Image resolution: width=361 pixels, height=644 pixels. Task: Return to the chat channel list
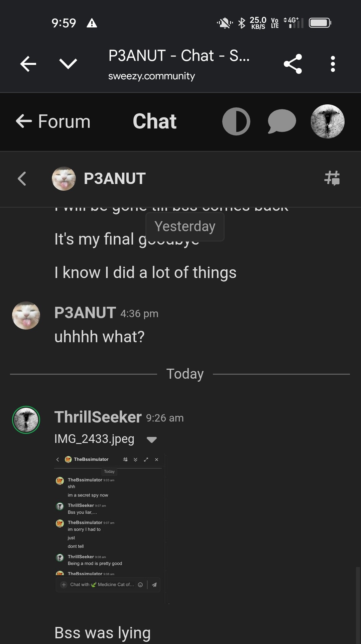22,178
